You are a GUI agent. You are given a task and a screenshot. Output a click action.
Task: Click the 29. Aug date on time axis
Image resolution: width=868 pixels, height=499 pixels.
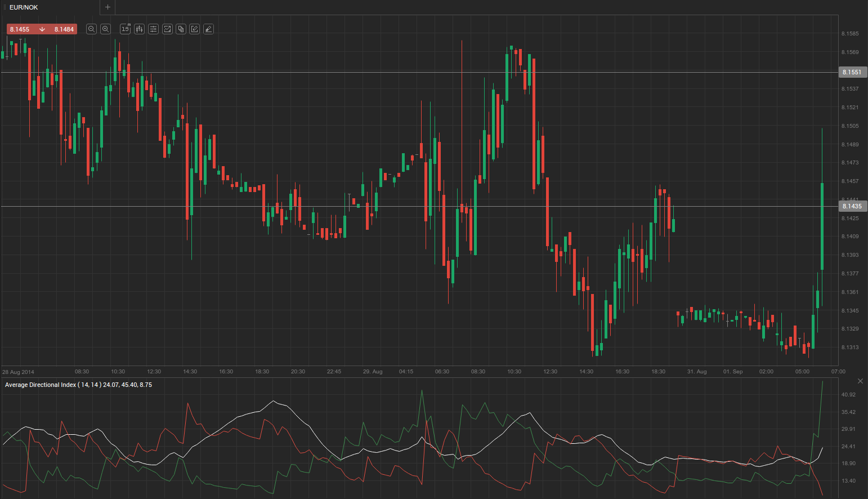(372, 372)
